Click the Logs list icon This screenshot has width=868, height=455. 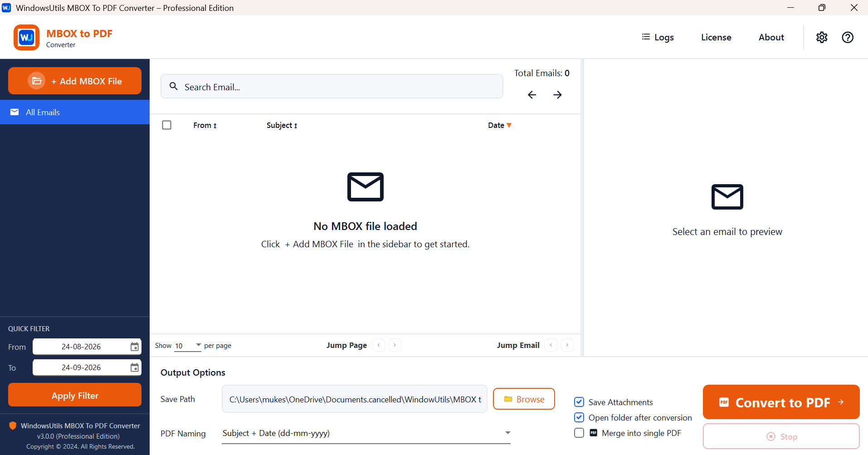[x=646, y=37]
